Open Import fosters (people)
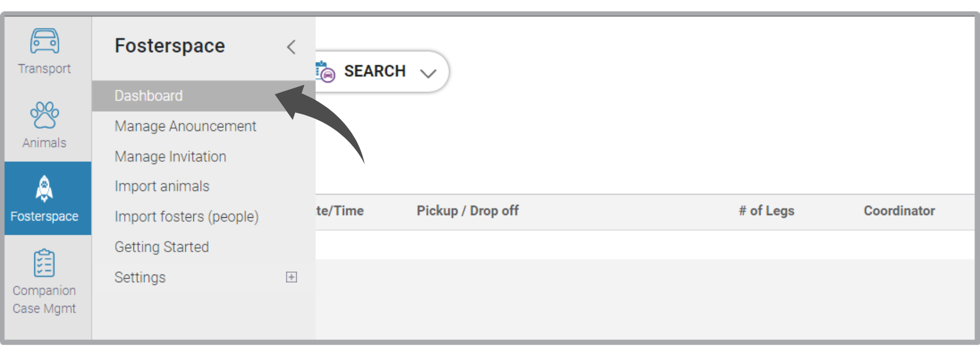The height and width of the screenshot is (354, 980). click(x=186, y=217)
